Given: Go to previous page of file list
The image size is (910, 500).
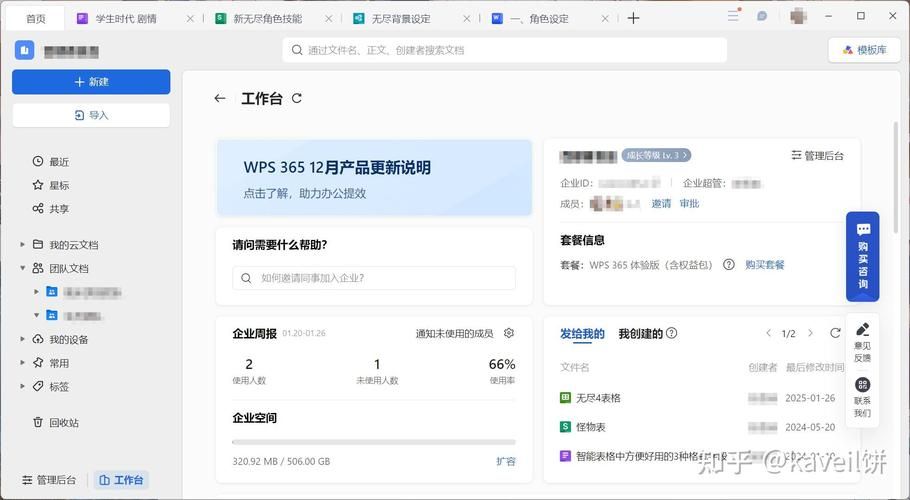Looking at the screenshot, I should click(768, 333).
